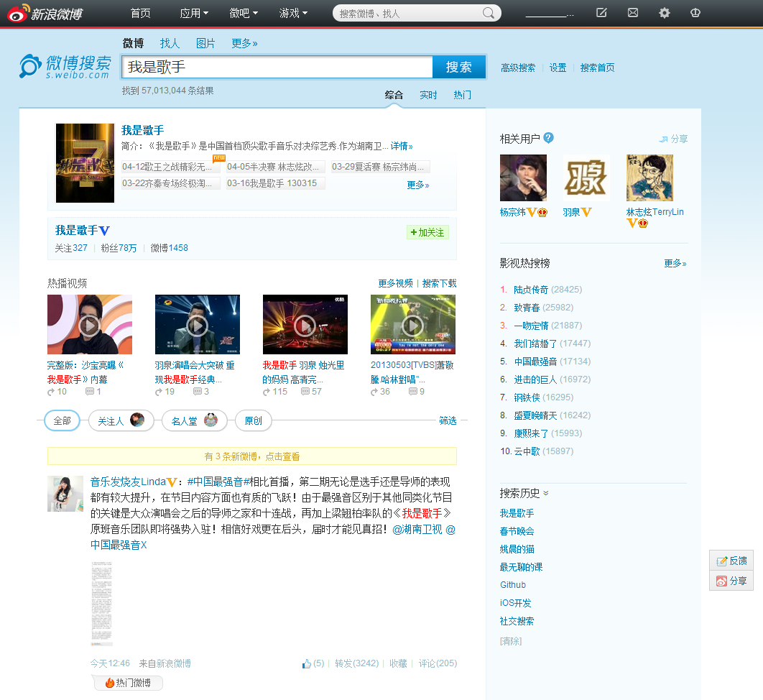Switch to 找人 search category
763x700 pixels.
tap(170, 43)
